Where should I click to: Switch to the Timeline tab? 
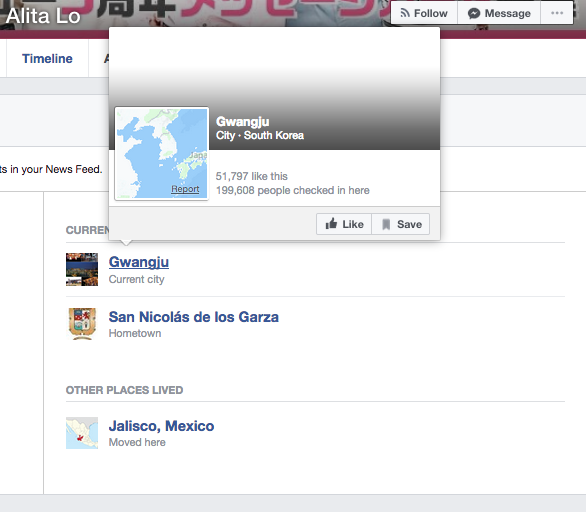point(47,59)
